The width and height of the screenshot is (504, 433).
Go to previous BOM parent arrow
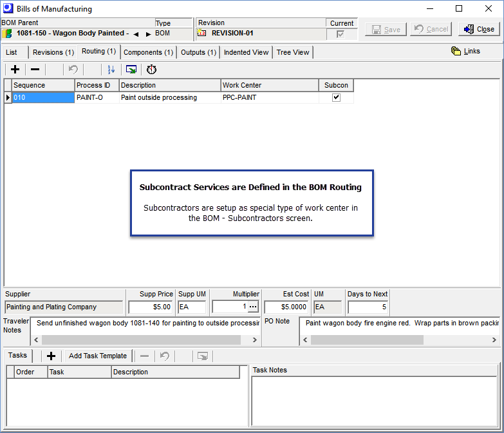pos(136,34)
